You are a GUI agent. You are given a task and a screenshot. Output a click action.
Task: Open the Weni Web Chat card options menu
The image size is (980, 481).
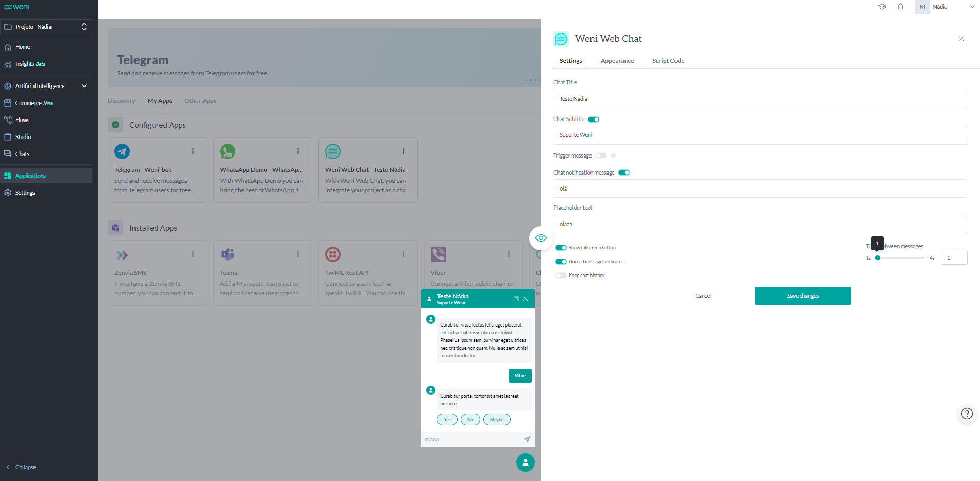tap(403, 151)
